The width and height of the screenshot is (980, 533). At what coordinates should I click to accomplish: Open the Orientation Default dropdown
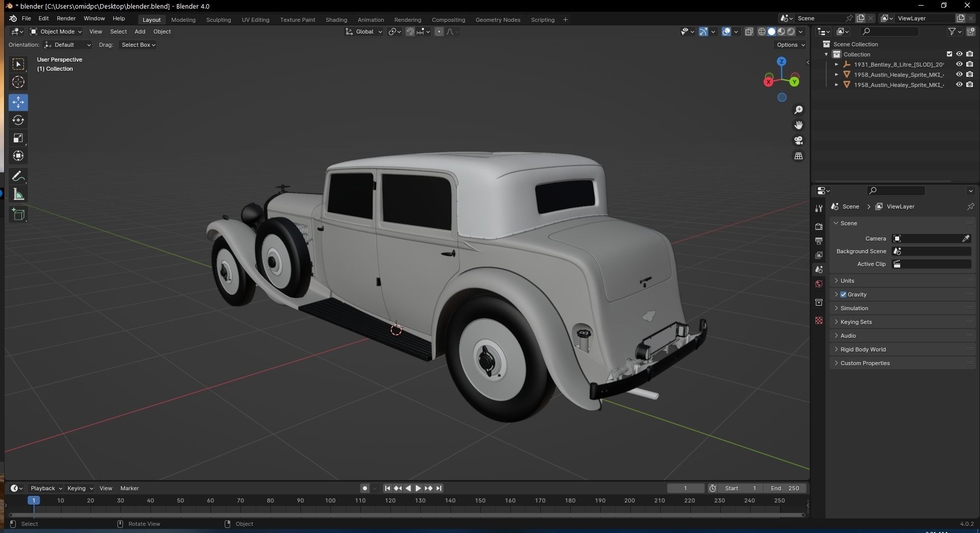coord(68,45)
